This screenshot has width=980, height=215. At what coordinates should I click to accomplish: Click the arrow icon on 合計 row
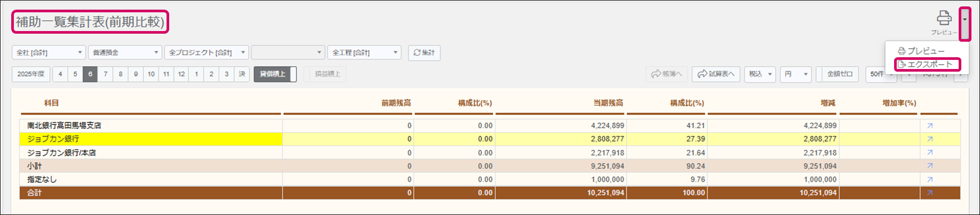point(929,193)
